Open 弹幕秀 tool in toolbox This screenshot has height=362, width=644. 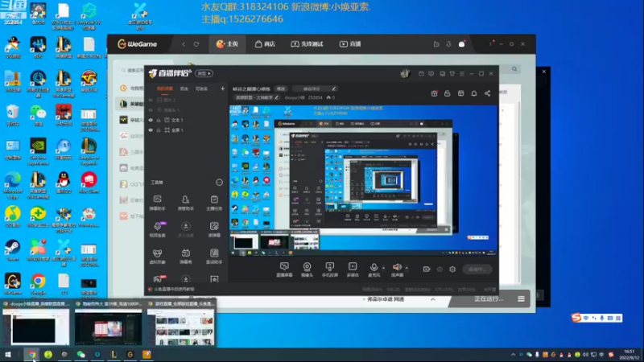point(186,256)
